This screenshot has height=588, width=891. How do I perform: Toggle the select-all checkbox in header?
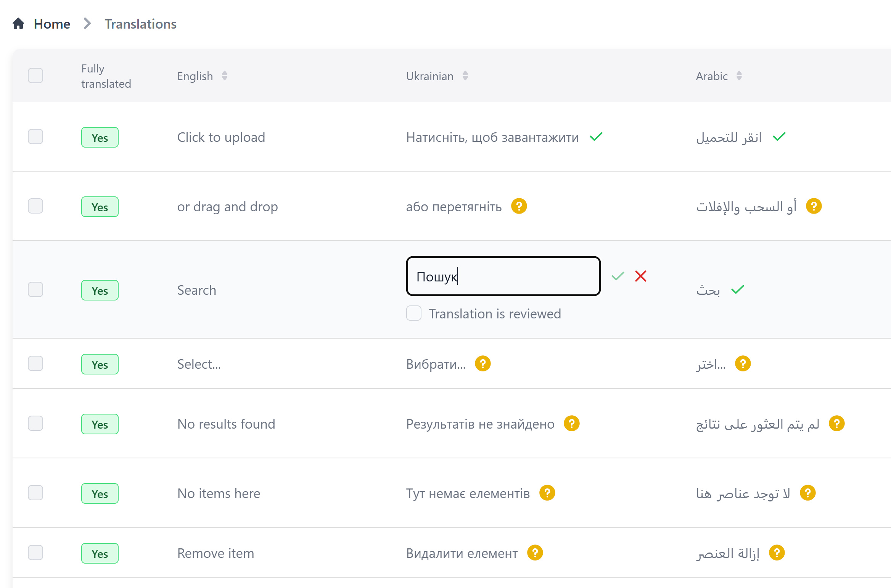tap(35, 76)
